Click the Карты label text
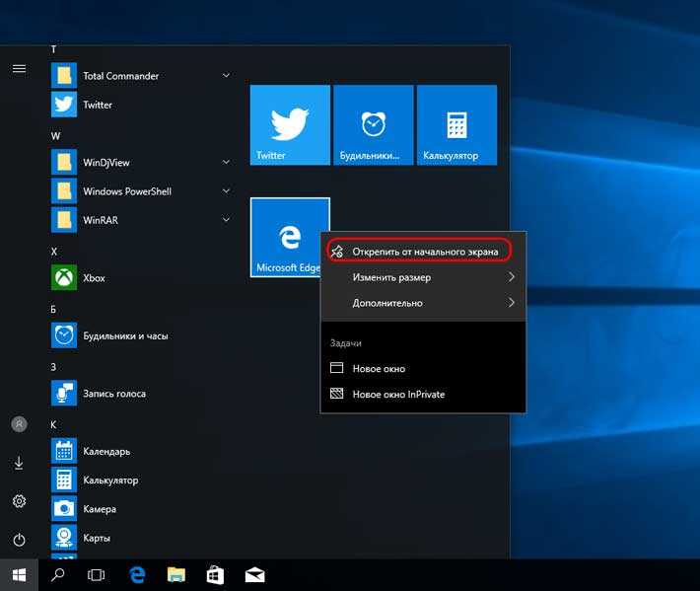This screenshot has height=591, width=700. (97, 538)
